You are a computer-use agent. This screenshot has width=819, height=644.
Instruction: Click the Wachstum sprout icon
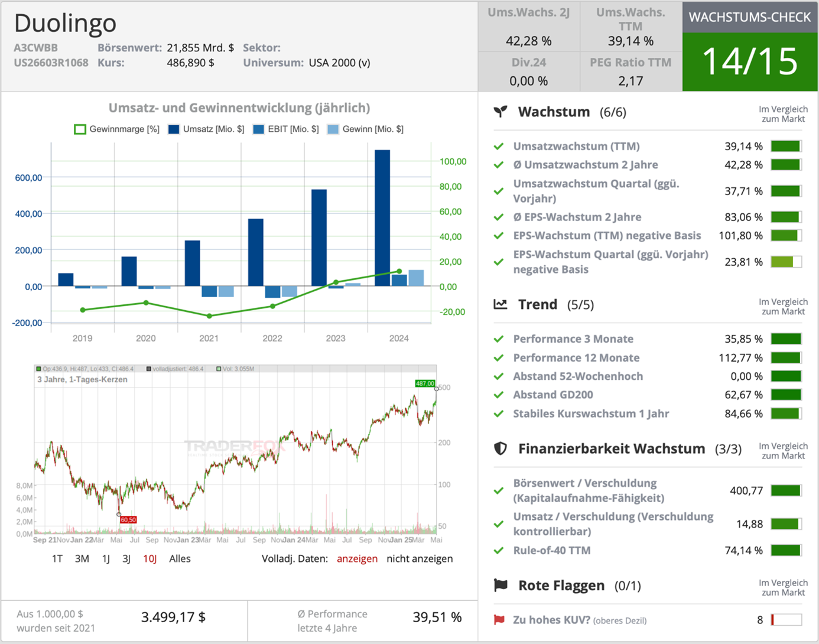click(x=500, y=111)
